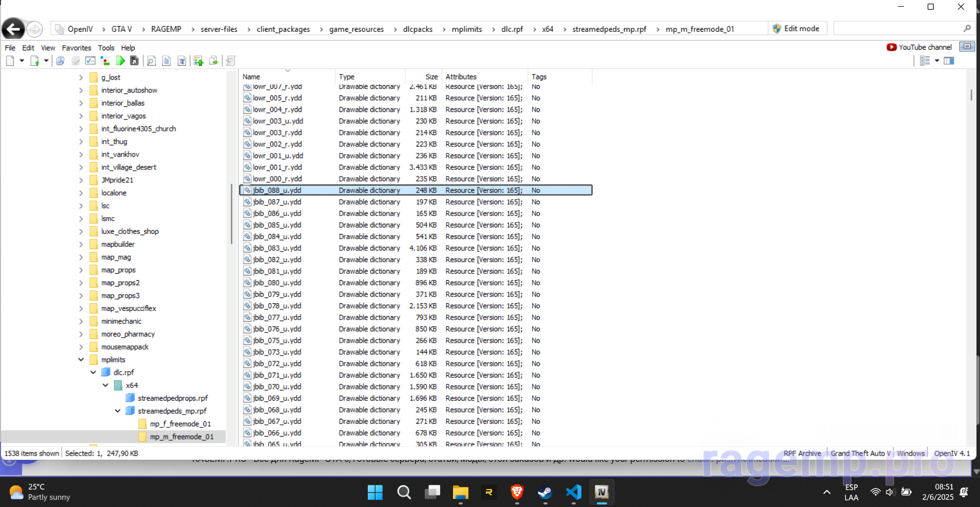Click the back navigation arrow

pos(13,29)
